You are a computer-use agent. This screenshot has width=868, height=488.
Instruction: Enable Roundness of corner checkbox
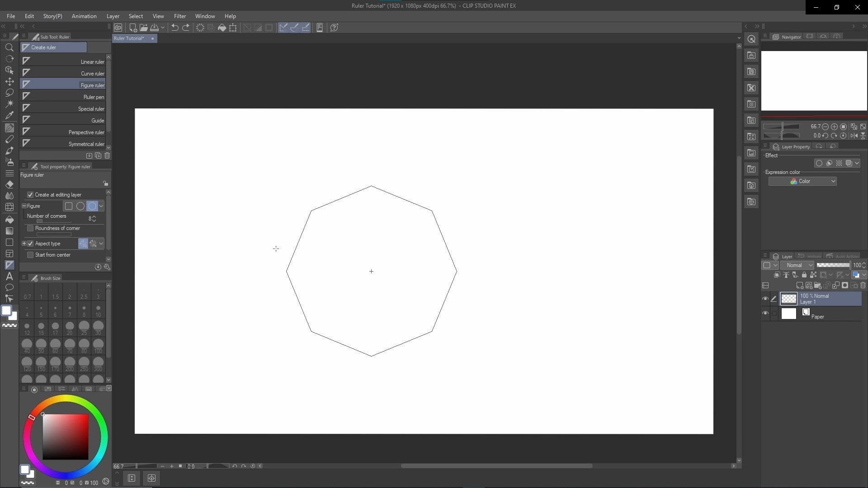point(30,228)
